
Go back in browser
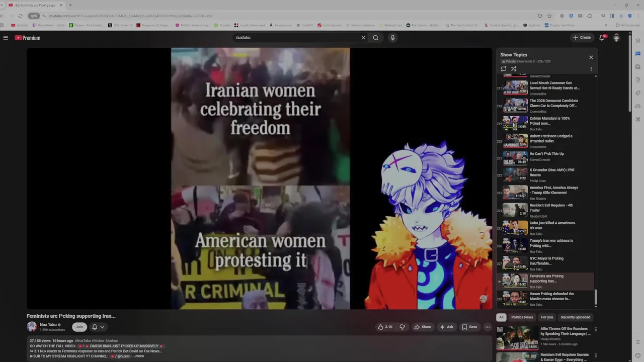coord(3,16)
